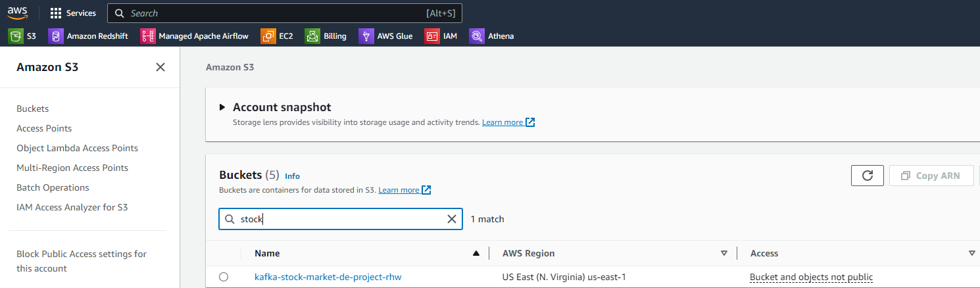980x288 pixels.
Task: Open Athena shortcut icon
Action: tap(477, 36)
